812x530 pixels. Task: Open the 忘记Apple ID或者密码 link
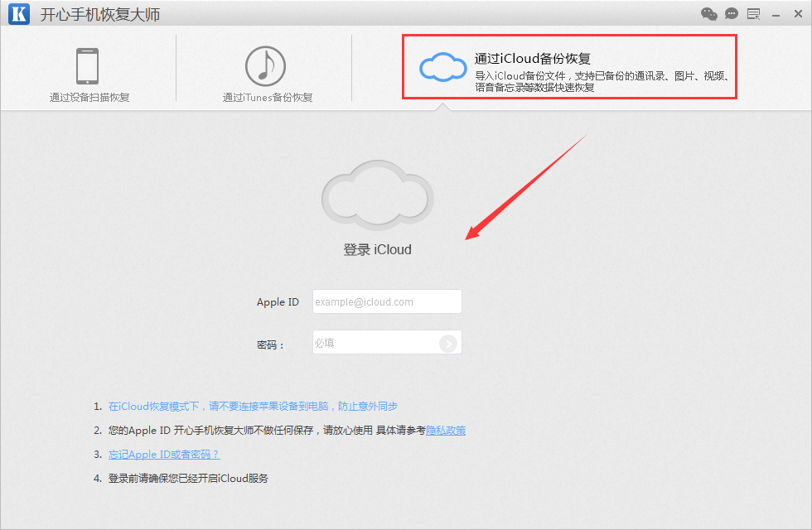coord(164,455)
